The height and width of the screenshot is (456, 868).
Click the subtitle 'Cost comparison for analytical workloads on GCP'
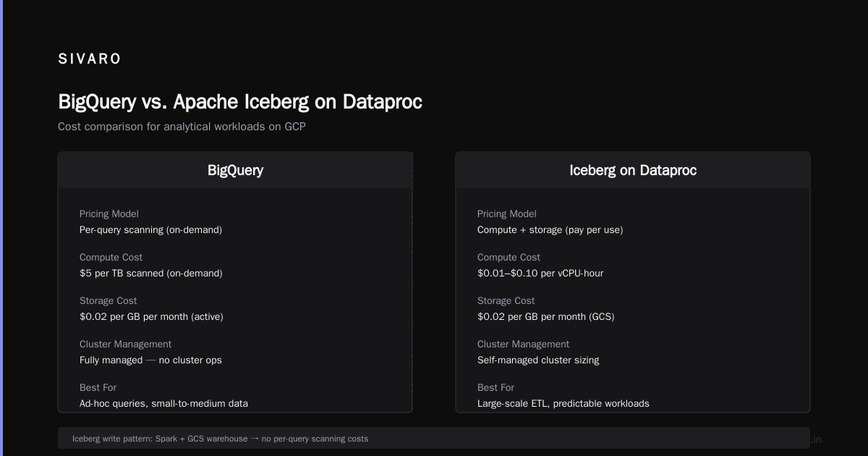pyautogui.click(x=182, y=127)
